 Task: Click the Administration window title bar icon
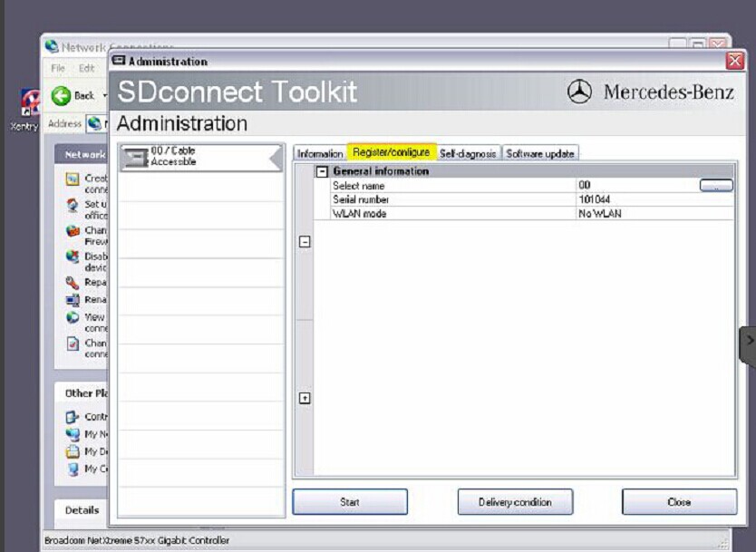tap(119, 61)
